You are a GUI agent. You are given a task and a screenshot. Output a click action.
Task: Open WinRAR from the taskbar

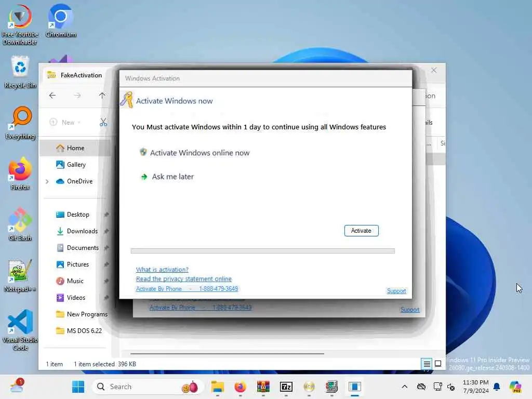click(263, 387)
